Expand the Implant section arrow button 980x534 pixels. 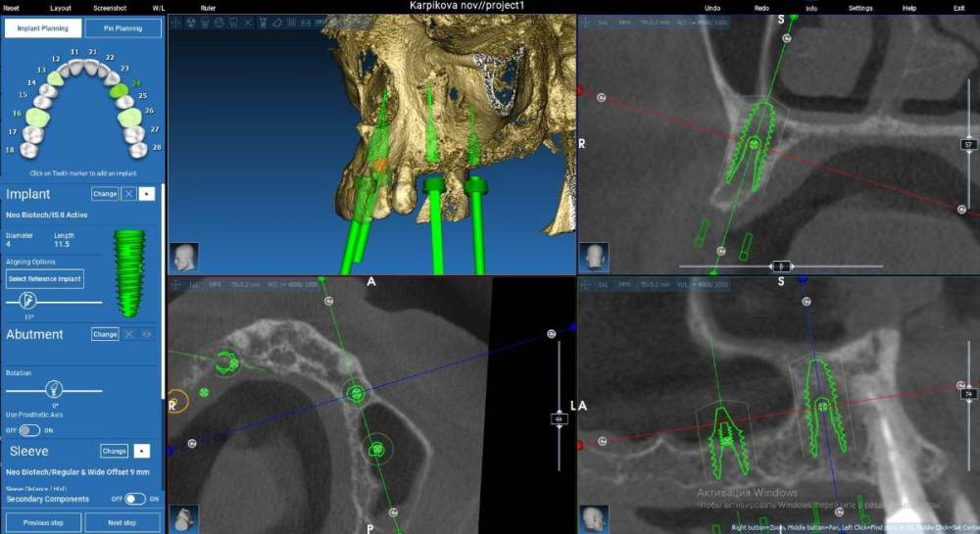coord(147,194)
